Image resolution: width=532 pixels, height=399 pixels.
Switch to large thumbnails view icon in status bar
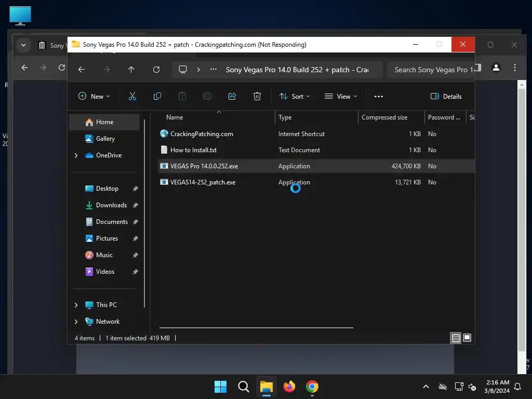point(467,338)
